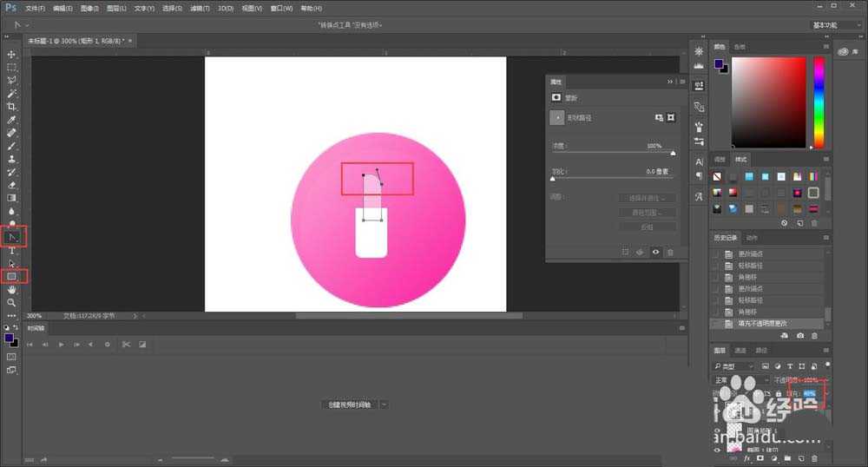This screenshot has height=467, width=868.
Task: Select the Horizontal Type tool
Action: point(12,250)
